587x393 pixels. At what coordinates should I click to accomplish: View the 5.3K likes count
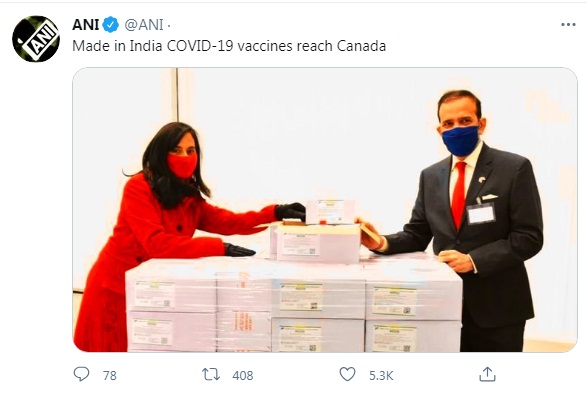pyautogui.click(x=381, y=375)
